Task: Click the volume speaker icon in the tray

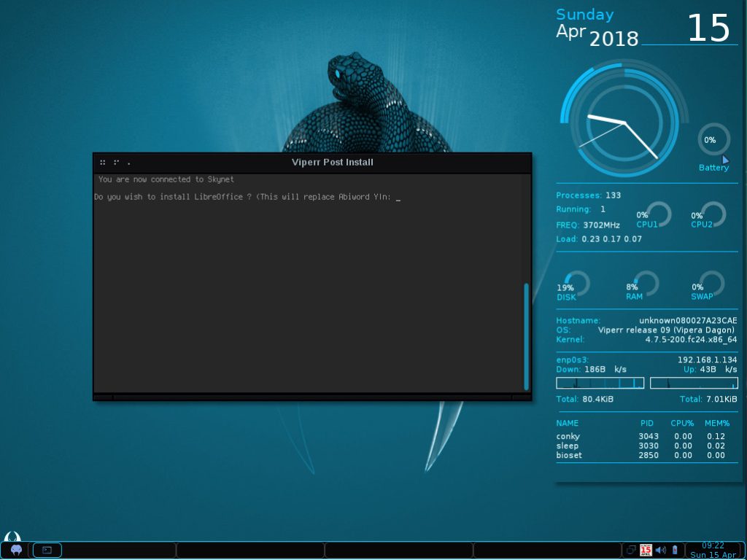Action: pos(660,550)
